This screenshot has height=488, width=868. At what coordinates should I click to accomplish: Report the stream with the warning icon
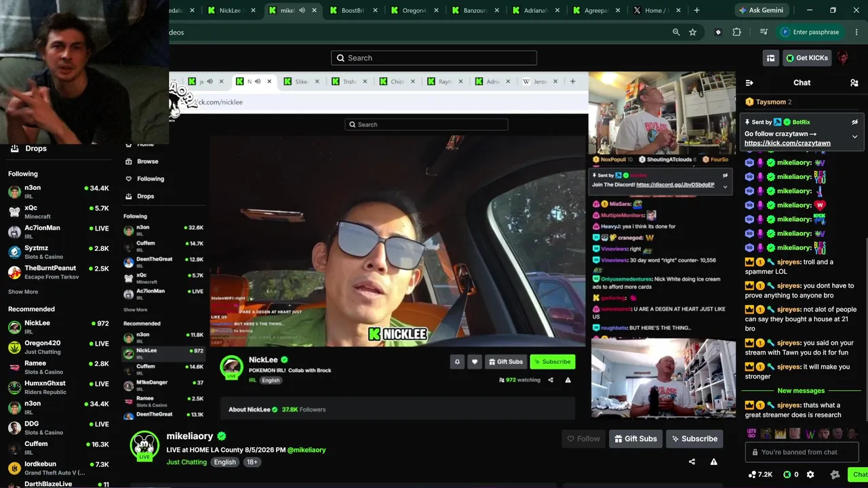click(x=713, y=462)
